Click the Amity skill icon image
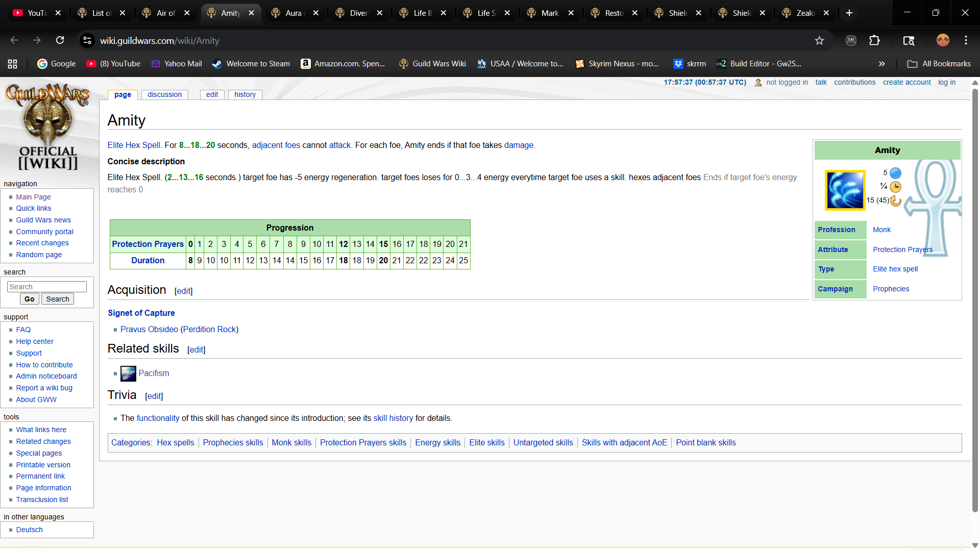980x550 pixels. click(x=845, y=190)
